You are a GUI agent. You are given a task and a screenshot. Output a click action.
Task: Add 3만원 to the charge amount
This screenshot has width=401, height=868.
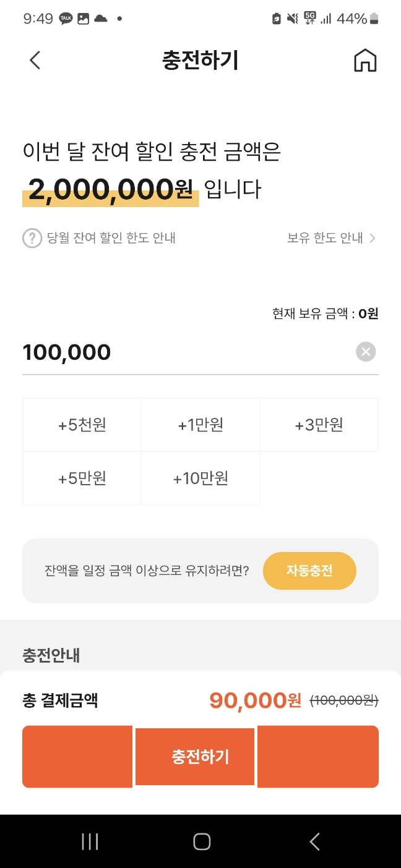[319, 423]
